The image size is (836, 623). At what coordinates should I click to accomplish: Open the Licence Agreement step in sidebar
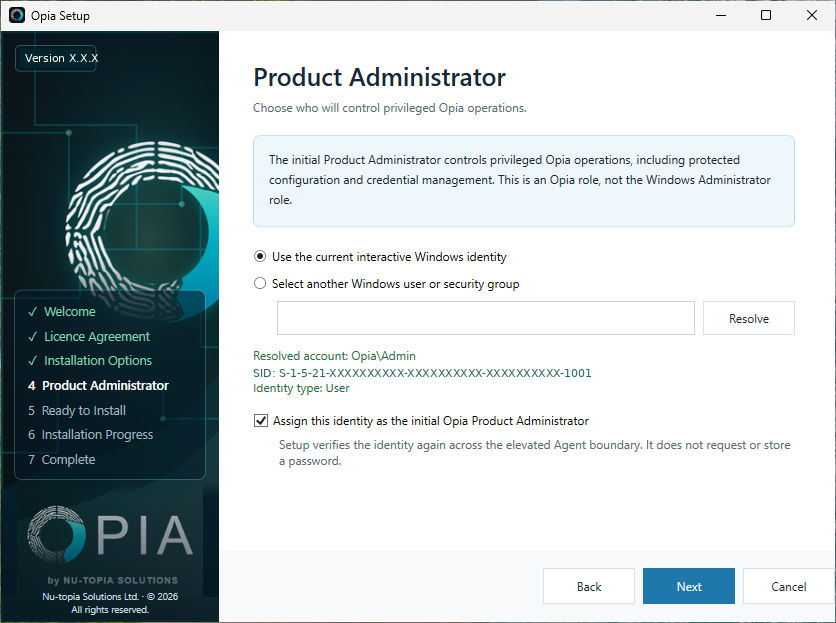pos(97,337)
